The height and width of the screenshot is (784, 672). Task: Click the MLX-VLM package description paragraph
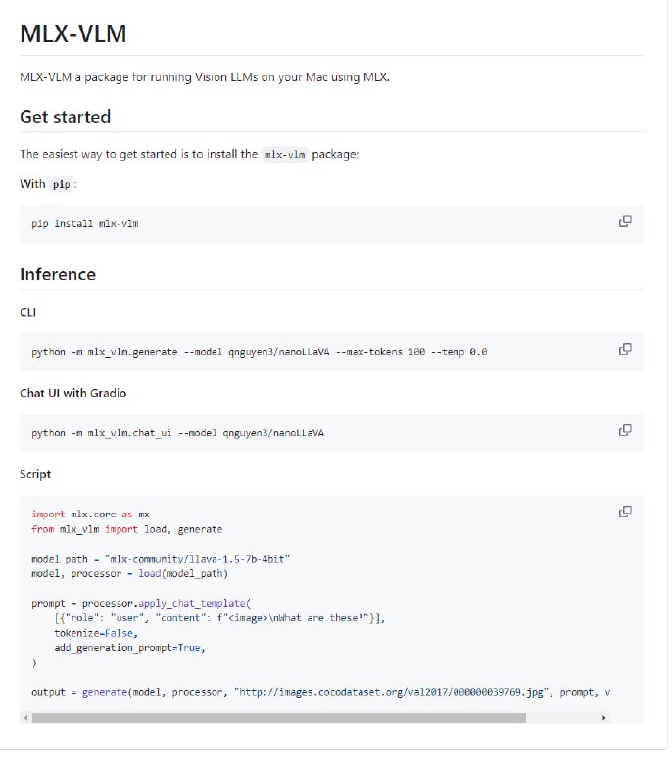click(205, 76)
